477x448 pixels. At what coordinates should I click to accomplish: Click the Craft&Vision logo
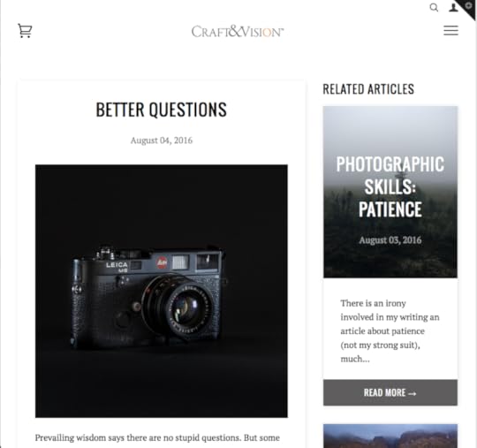tap(238, 31)
